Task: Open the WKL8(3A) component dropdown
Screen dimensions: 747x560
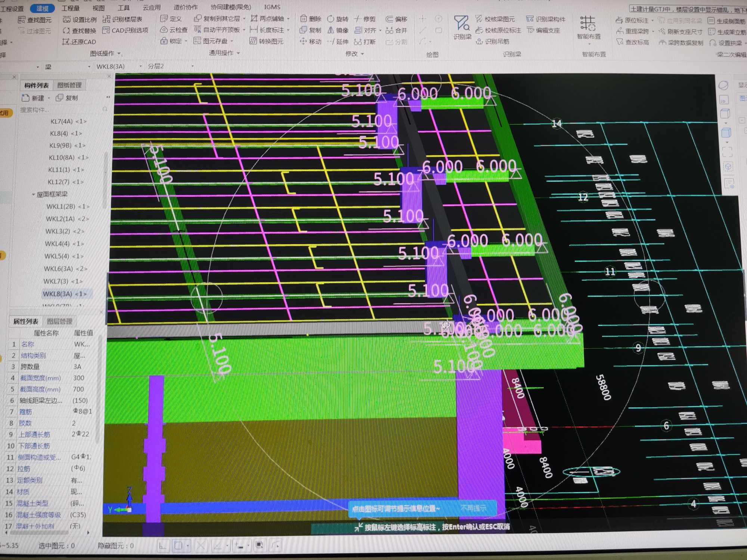Action: click(141, 66)
